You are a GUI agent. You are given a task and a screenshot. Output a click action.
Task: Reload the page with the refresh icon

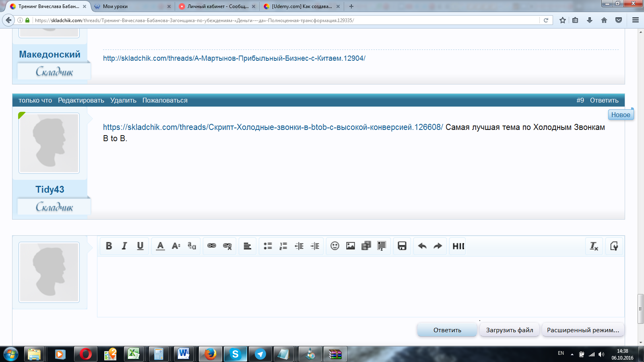[546, 20]
